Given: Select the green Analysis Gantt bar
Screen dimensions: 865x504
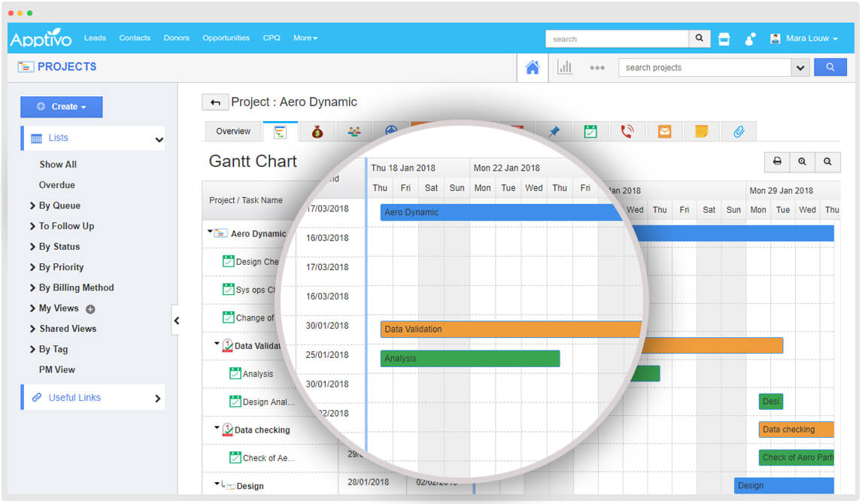Looking at the screenshot, I should click(469, 359).
